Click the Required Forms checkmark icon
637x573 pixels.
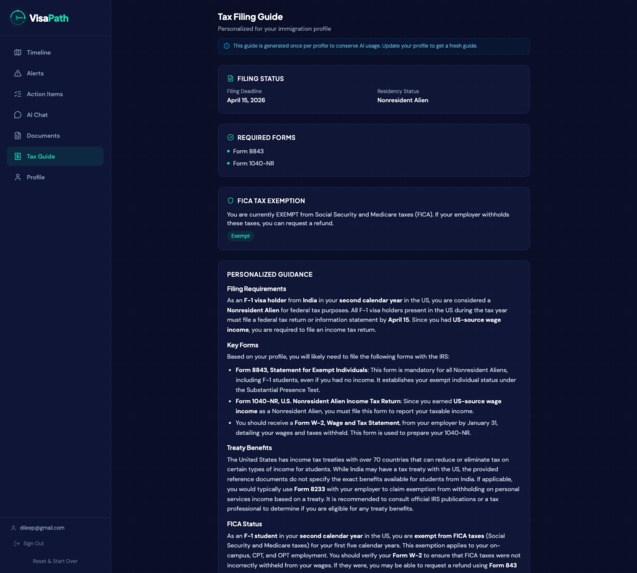click(230, 137)
